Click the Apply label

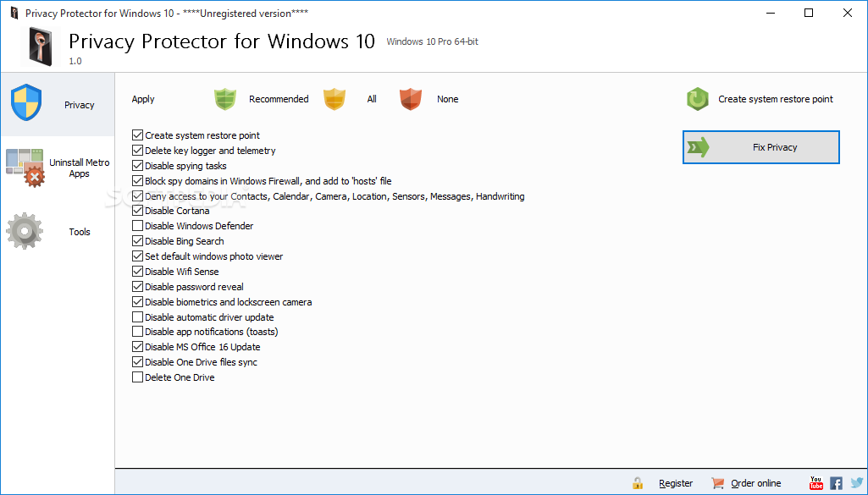pyautogui.click(x=143, y=100)
